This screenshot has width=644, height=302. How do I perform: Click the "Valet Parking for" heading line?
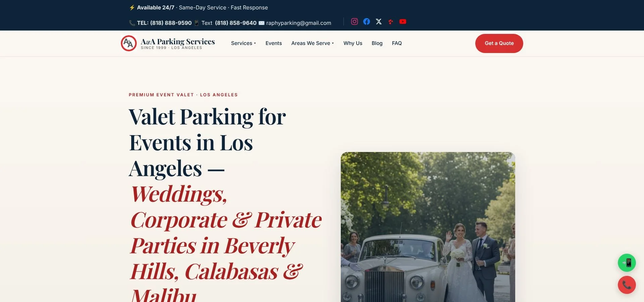207,117
